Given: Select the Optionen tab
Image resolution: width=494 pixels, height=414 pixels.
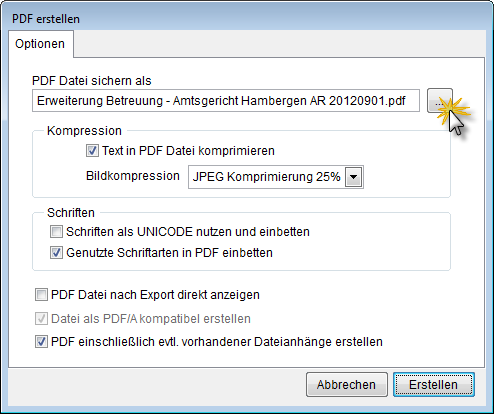Looking at the screenshot, I should (40, 44).
